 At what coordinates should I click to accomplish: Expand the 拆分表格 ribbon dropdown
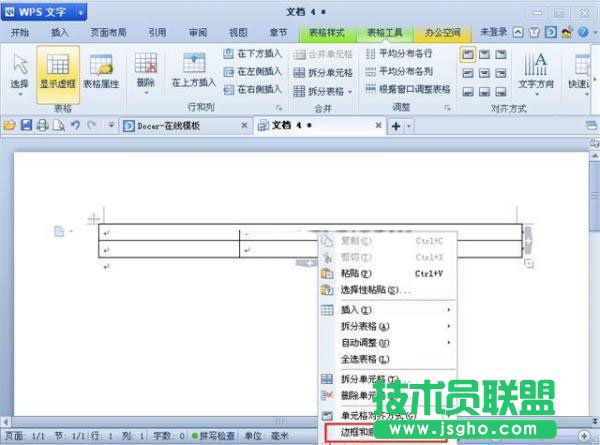[327, 90]
